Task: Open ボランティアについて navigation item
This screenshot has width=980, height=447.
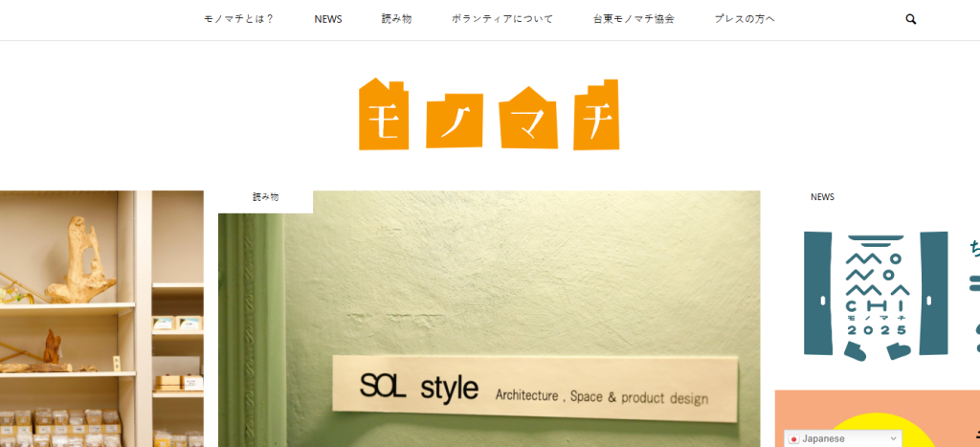Action: pyautogui.click(x=502, y=19)
